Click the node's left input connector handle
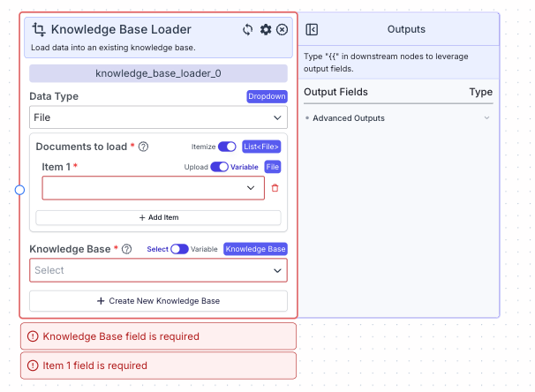The width and height of the screenshot is (535, 392). click(x=19, y=190)
